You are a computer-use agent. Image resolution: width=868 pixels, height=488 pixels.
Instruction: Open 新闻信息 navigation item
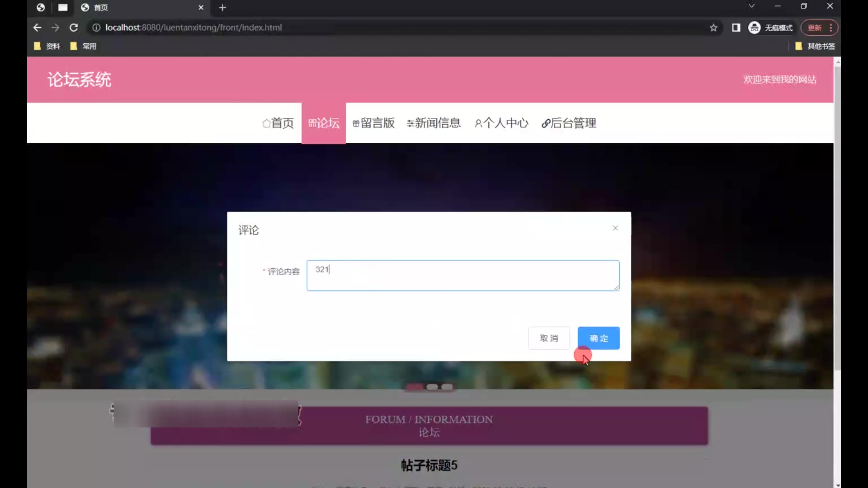[434, 123]
